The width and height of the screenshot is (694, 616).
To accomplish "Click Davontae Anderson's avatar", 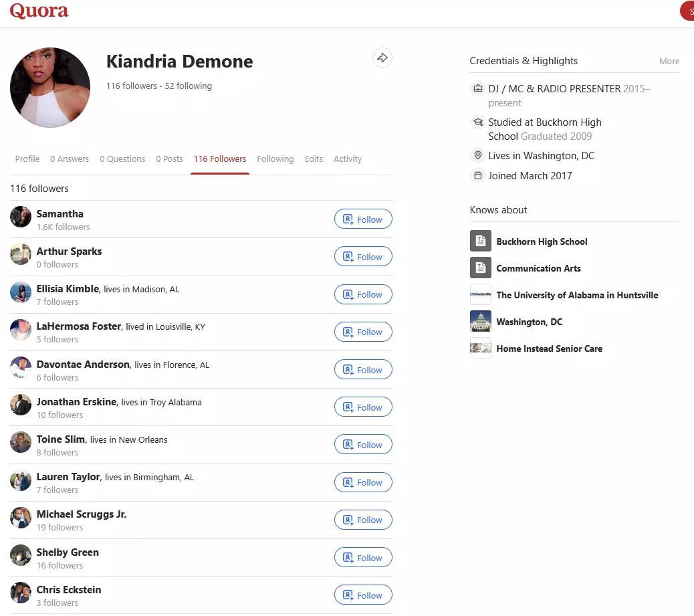I will (21, 367).
